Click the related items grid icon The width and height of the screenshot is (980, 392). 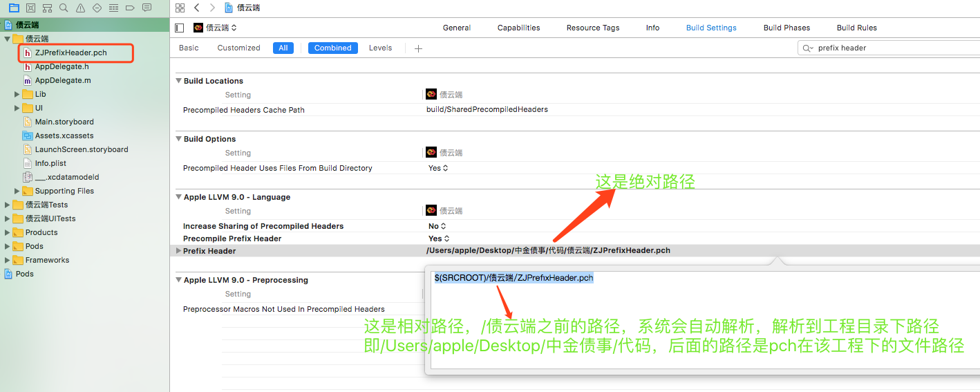click(x=180, y=8)
